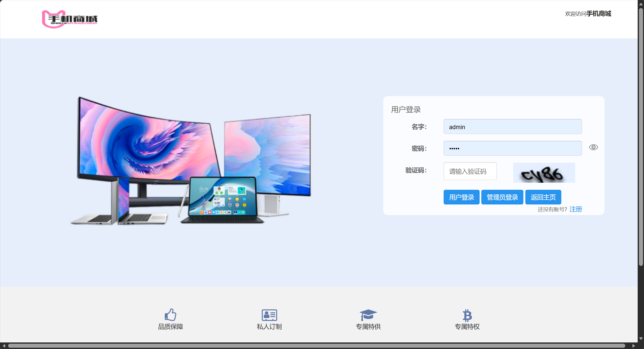Click the thumbs-up 品质保障 icon
The height and width of the screenshot is (349, 644).
point(170,315)
